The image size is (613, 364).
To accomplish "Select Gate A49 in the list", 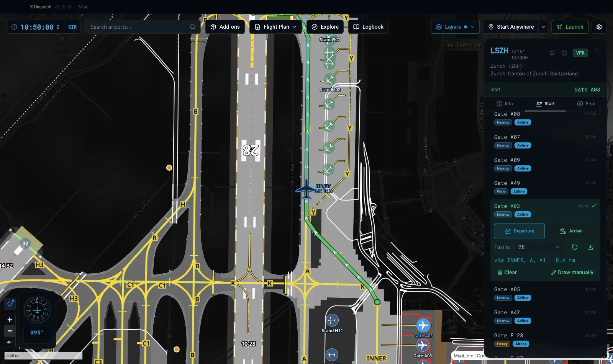I will (545, 187).
